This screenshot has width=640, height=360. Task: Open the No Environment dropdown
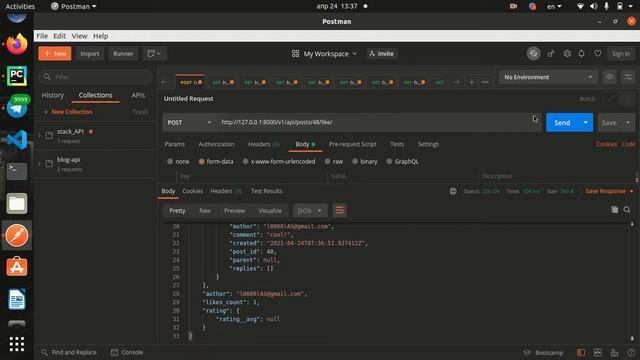548,77
